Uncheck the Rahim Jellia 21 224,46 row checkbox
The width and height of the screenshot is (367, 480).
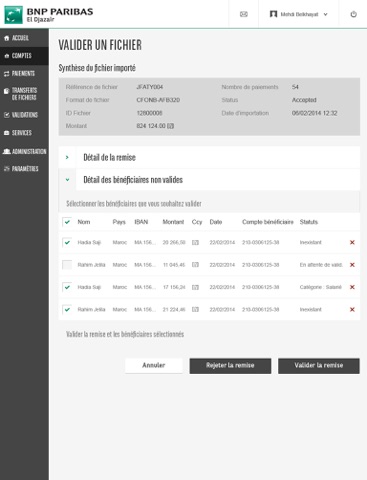67,309
